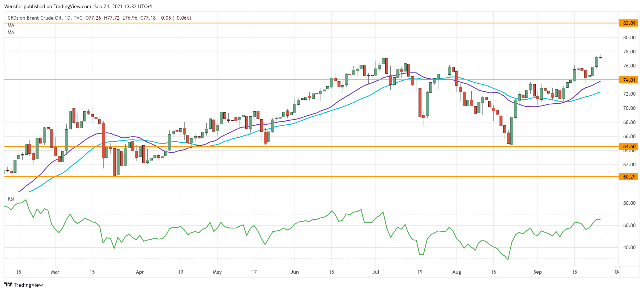Select the first MA indicator label

click(x=11, y=25)
